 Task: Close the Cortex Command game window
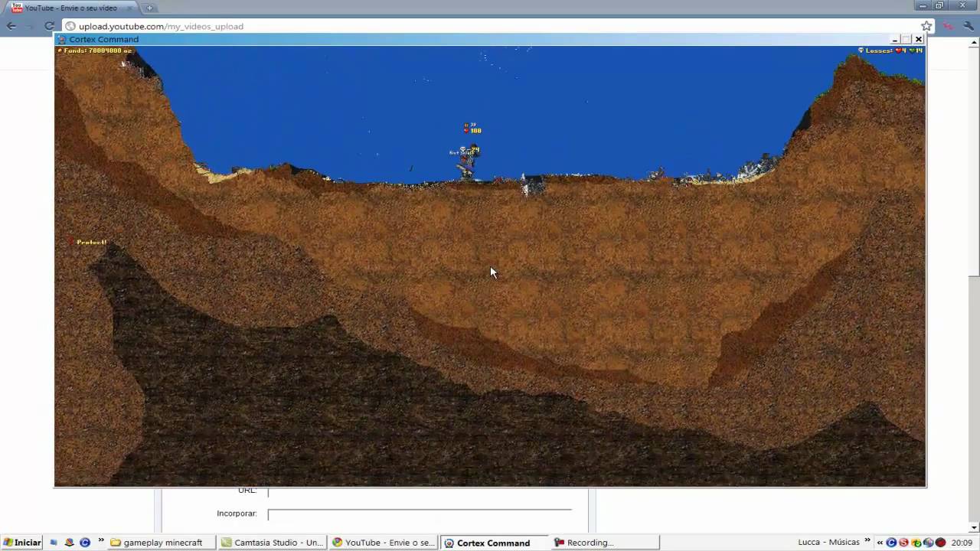(919, 39)
